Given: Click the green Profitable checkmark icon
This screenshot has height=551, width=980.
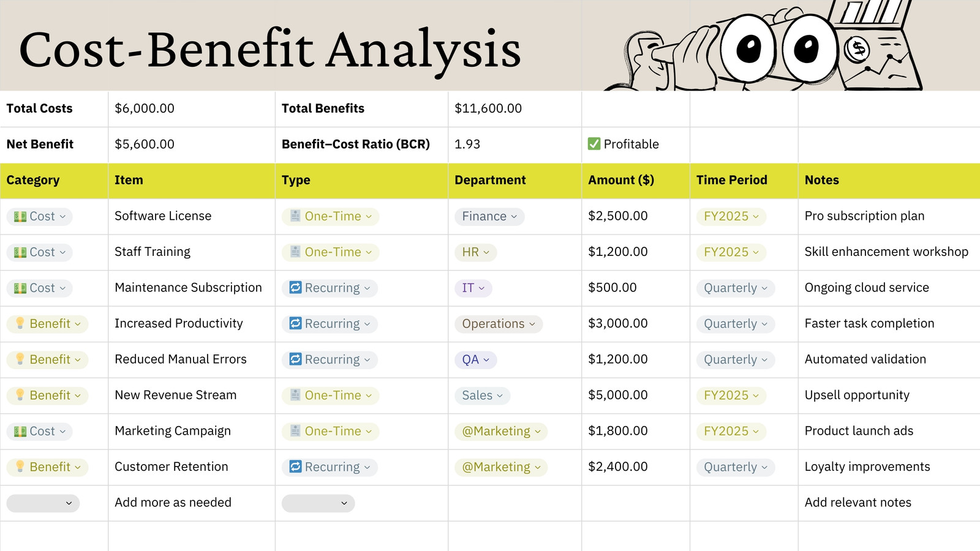Looking at the screenshot, I should pos(594,144).
